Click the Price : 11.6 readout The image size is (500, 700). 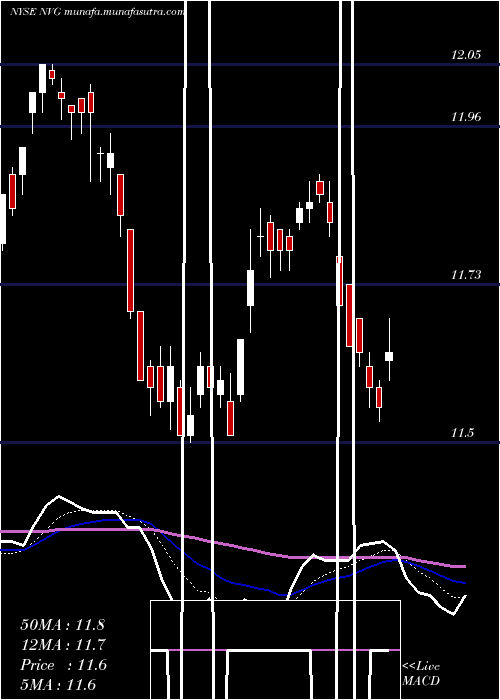(x=63, y=665)
